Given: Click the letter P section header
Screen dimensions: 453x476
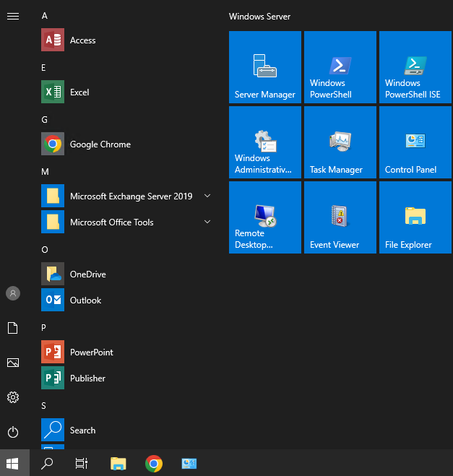Looking at the screenshot, I should (43, 327).
